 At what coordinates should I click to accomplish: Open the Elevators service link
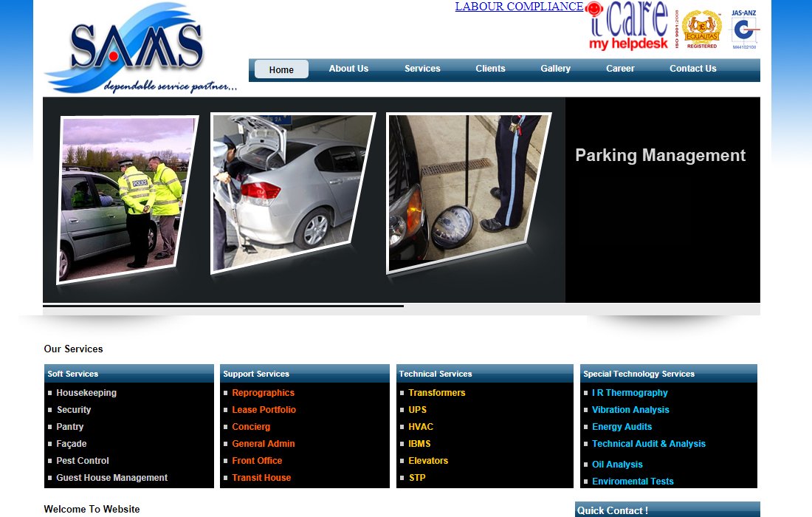click(x=427, y=461)
